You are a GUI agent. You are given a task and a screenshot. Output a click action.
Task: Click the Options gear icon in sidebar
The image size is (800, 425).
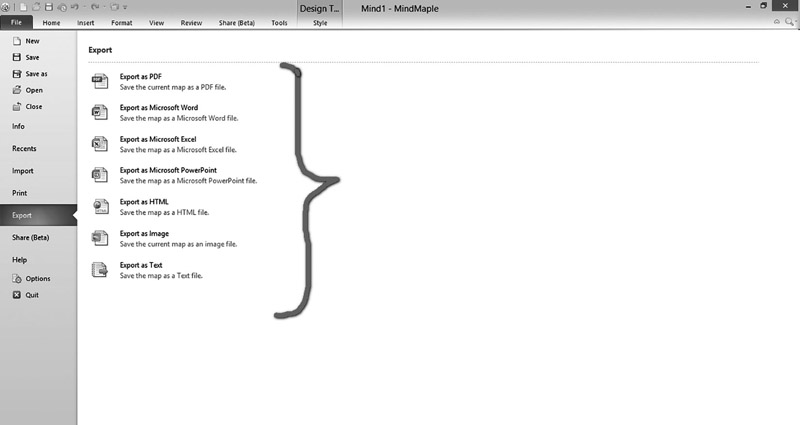pyautogui.click(x=17, y=279)
